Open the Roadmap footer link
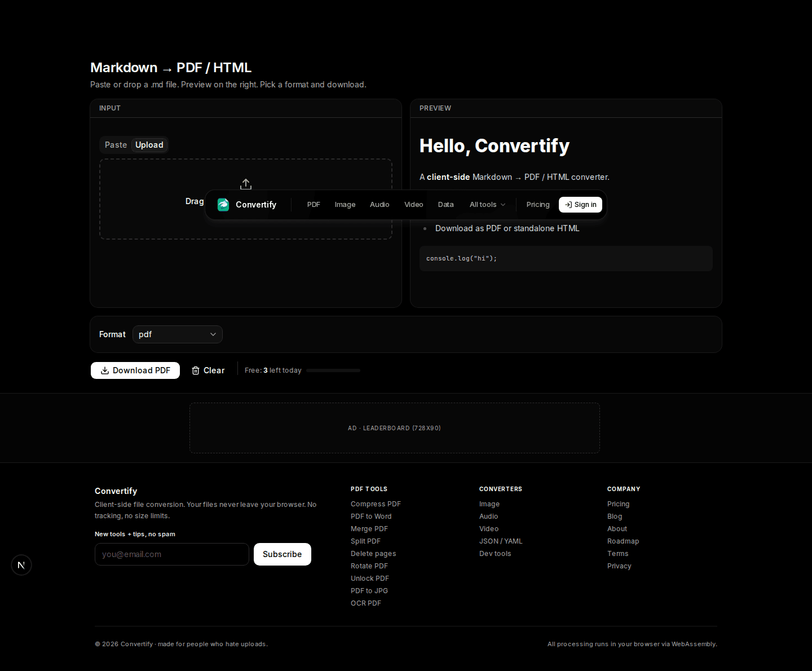 pos(623,541)
